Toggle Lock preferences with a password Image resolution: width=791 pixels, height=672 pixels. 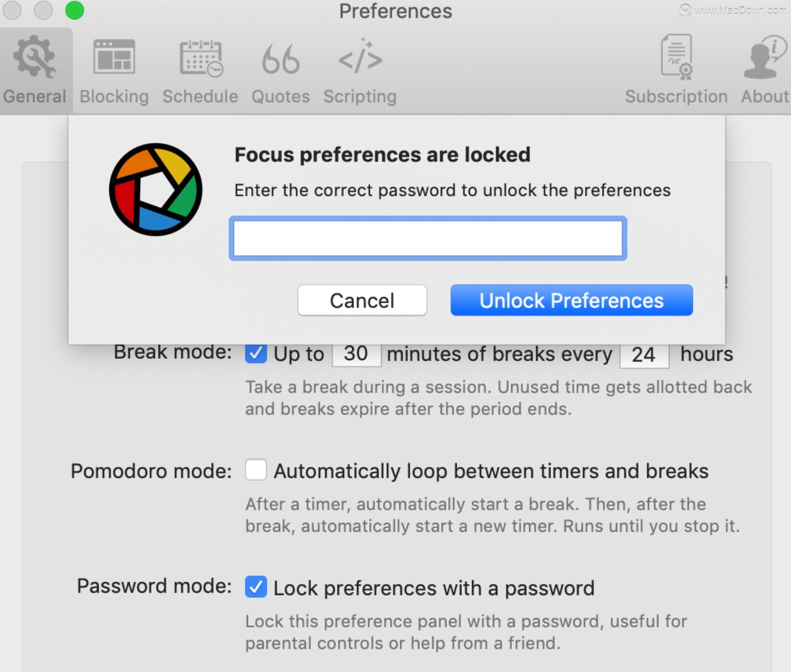point(256,587)
